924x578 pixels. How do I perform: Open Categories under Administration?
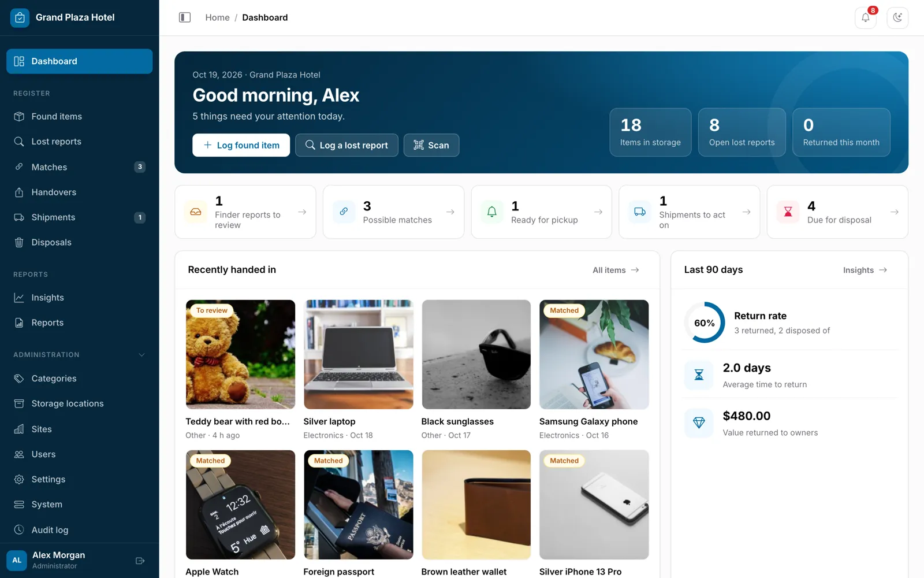click(80, 379)
